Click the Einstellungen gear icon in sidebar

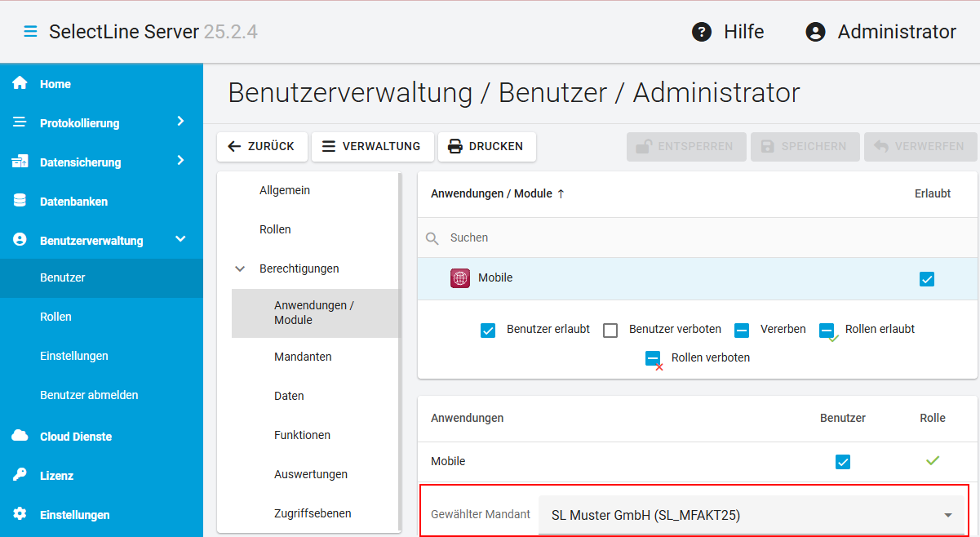[x=20, y=514]
